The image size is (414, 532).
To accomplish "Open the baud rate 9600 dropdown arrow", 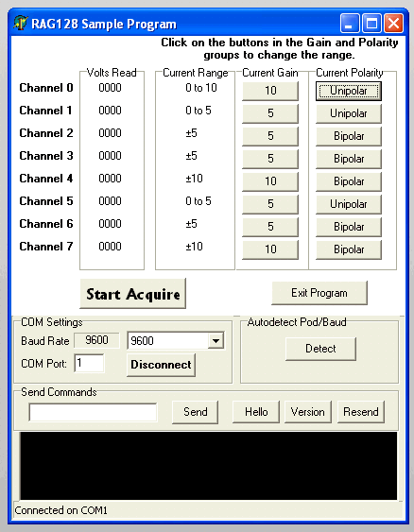I will (216, 340).
